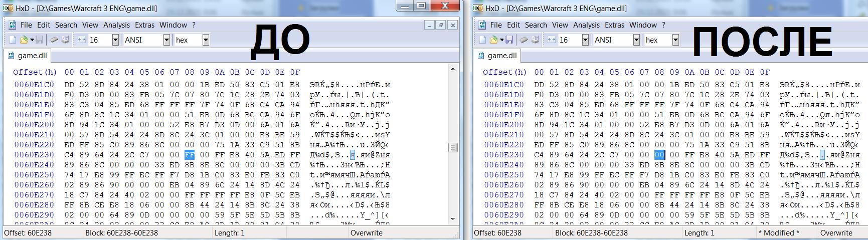Click New file icon in right window
This screenshot has height=240, width=868.
coord(483,40)
